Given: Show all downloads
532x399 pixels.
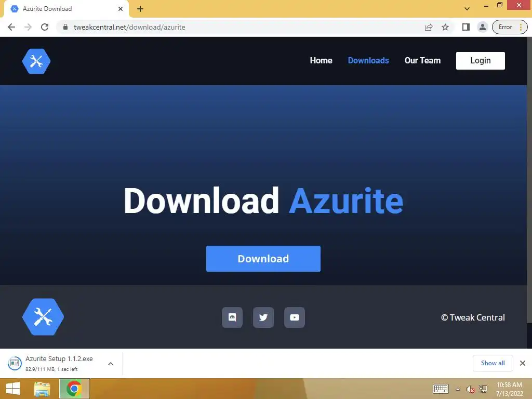Looking at the screenshot, I should 493,363.
